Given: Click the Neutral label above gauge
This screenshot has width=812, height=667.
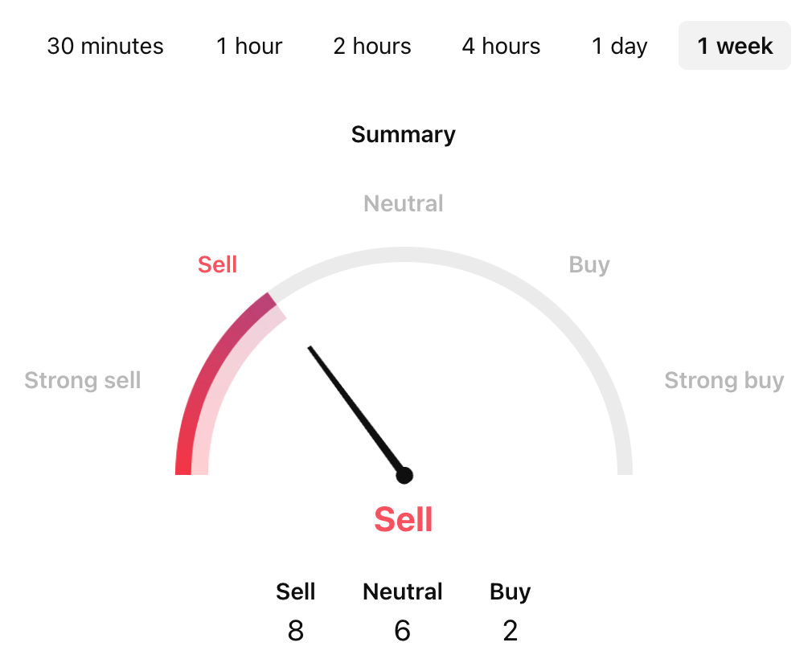Looking at the screenshot, I should (x=404, y=203).
